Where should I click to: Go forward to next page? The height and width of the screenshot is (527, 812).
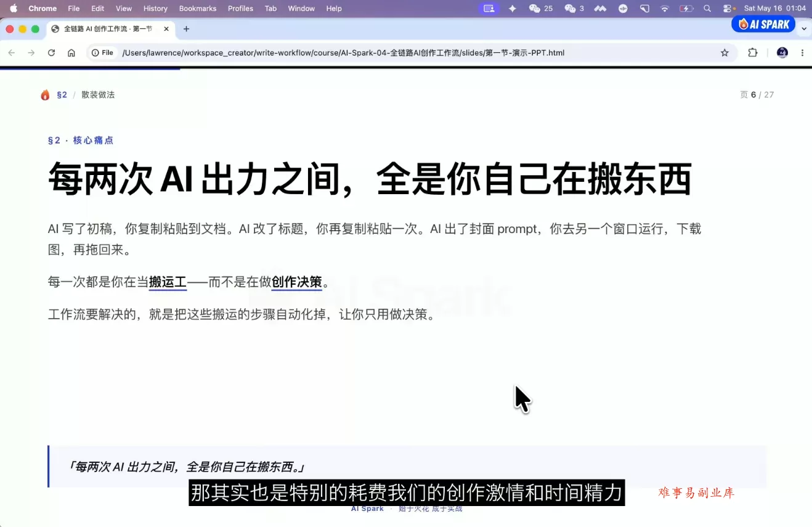pos(31,53)
